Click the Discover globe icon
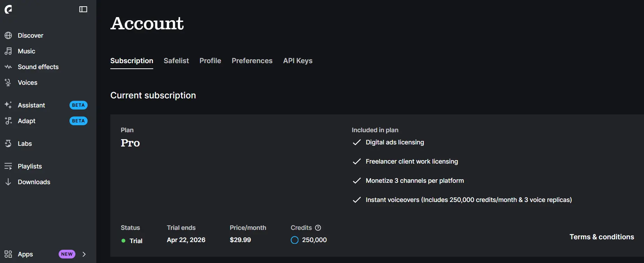The width and height of the screenshot is (644, 263). pos(8,36)
